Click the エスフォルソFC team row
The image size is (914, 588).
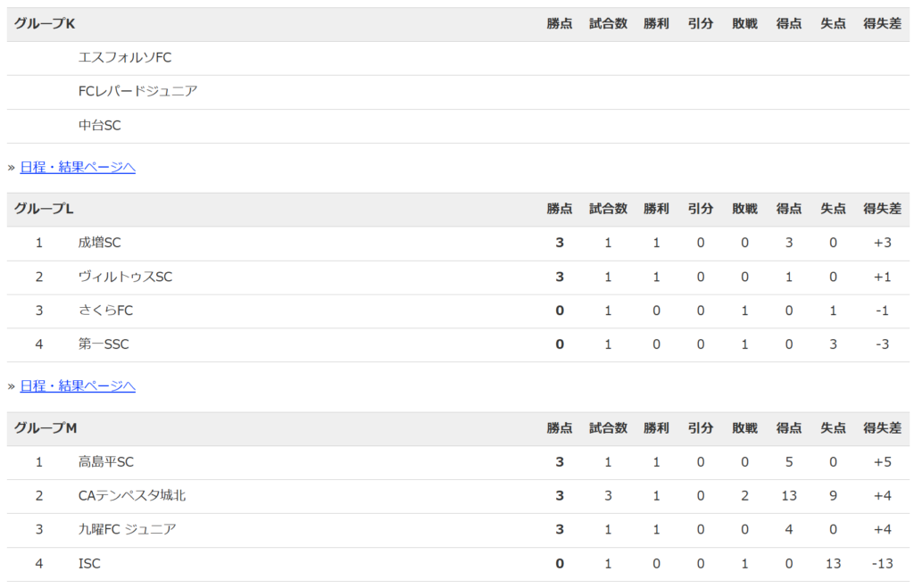(x=125, y=57)
